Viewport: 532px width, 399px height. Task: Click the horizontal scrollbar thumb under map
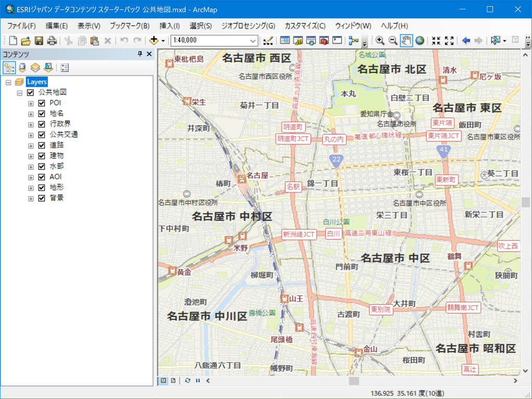pos(354,381)
